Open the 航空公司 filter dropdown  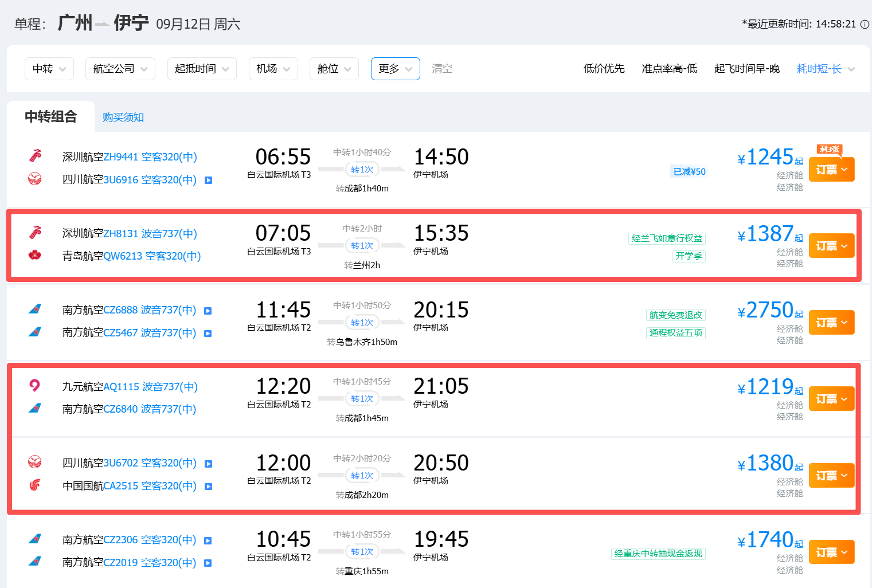(x=120, y=69)
